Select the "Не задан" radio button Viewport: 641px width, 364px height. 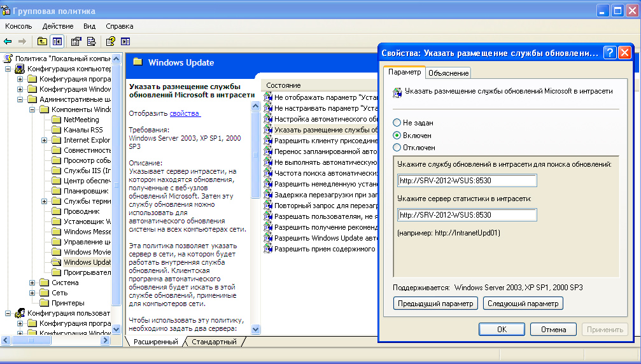coord(397,122)
